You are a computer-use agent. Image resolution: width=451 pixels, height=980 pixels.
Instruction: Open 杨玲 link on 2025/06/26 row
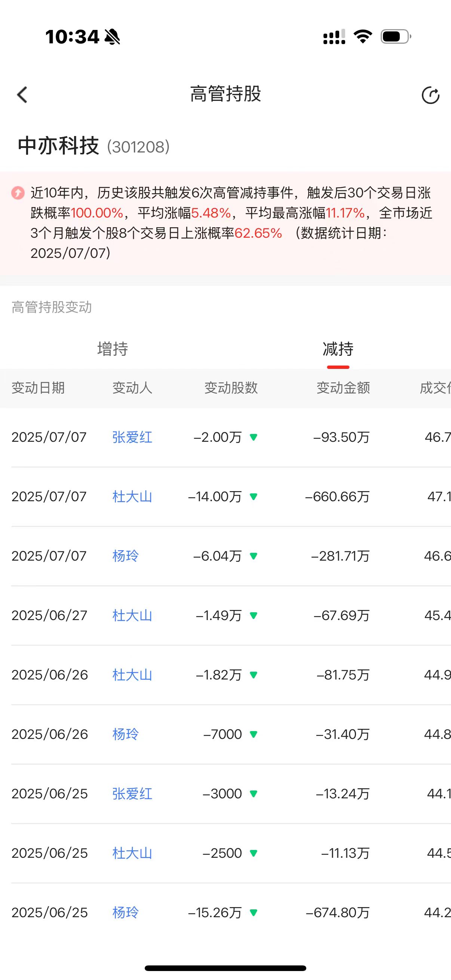coord(125,734)
